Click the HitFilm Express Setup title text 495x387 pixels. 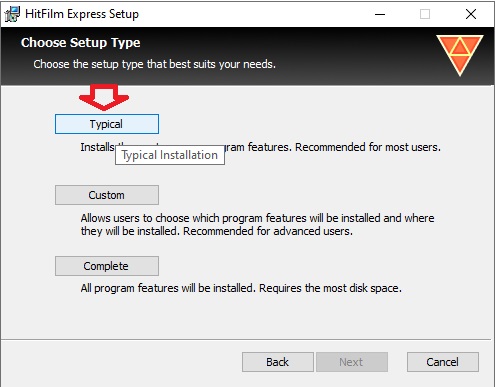tap(82, 14)
